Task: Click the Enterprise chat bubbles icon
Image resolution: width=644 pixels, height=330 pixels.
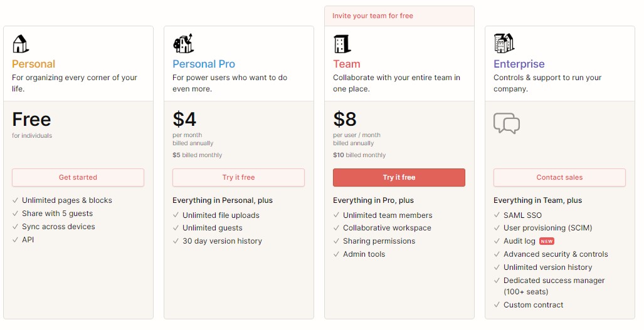Action: [x=507, y=123]
